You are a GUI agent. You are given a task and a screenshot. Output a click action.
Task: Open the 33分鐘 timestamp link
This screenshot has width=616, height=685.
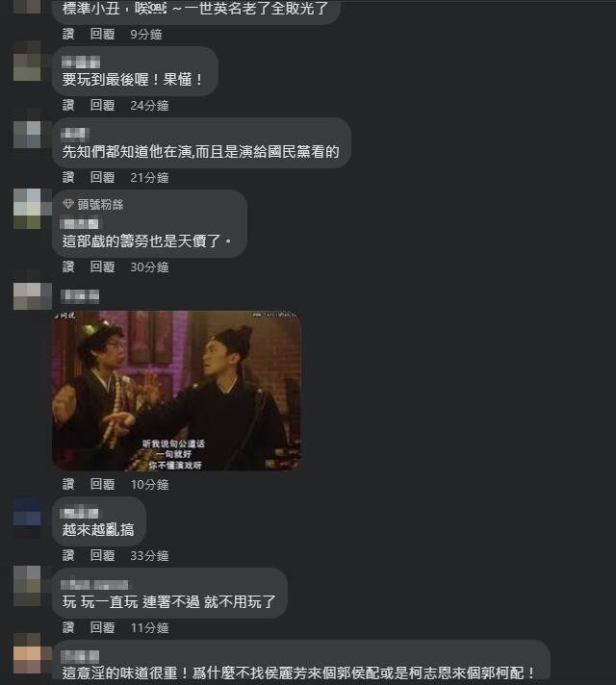point(149,556)
